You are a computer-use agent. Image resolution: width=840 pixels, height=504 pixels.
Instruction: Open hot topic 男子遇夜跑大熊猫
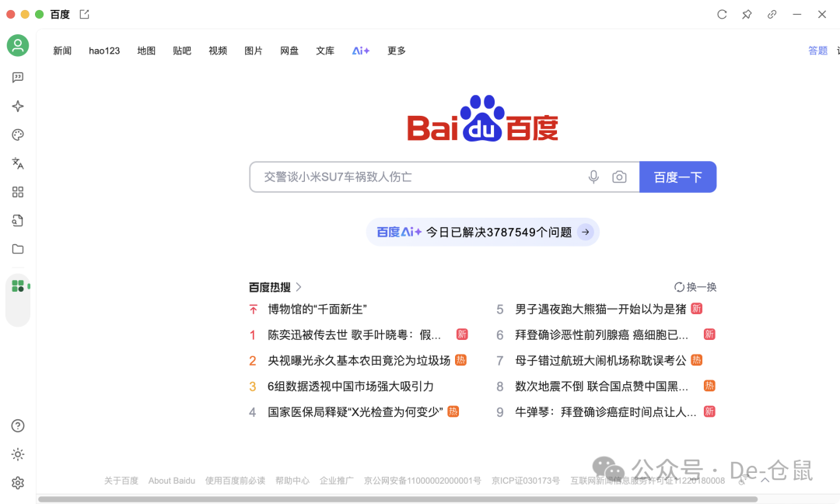(x=600, y=309)
